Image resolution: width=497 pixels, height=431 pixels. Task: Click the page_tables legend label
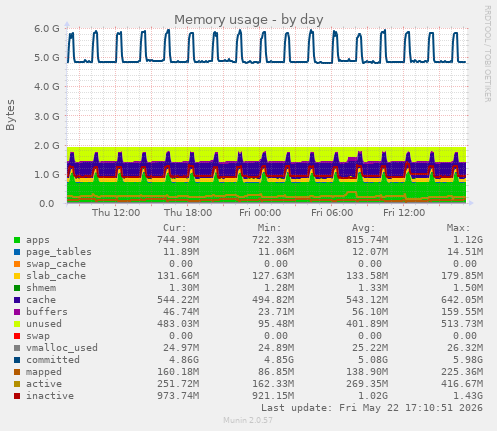click(59, 252)
